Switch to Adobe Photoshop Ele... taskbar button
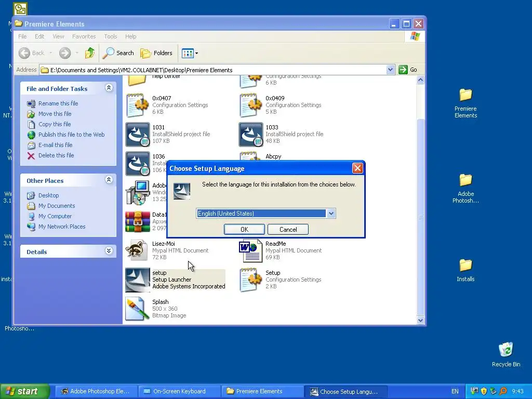The image size is (532, 399). tap(96, 391)
